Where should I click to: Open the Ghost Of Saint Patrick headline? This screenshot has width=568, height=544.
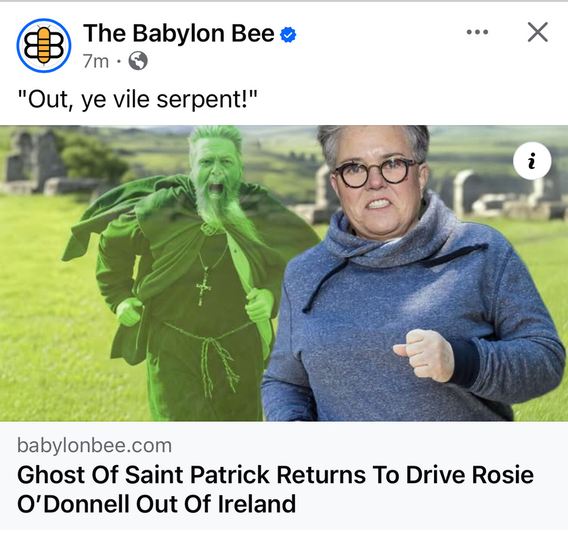point(275,489)
